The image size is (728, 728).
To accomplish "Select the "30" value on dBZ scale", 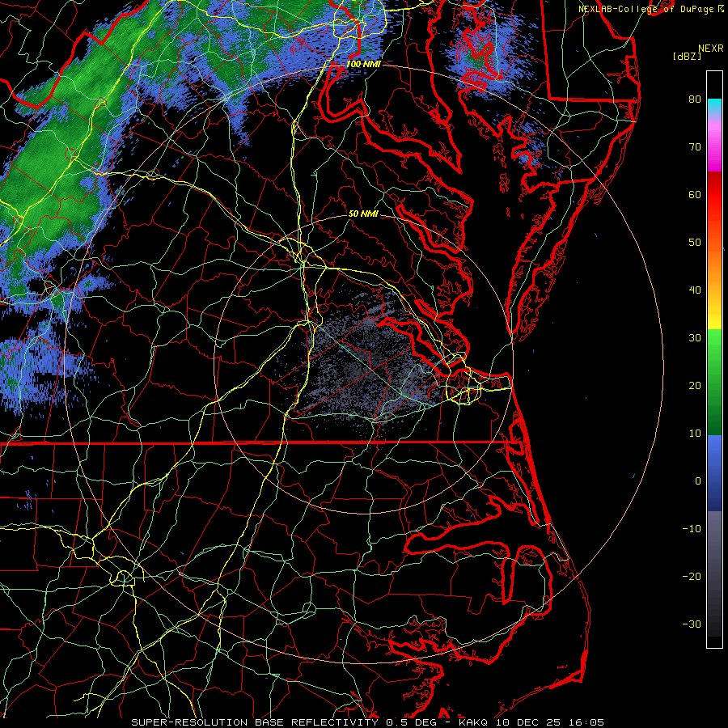I will [x=695, y=338].
